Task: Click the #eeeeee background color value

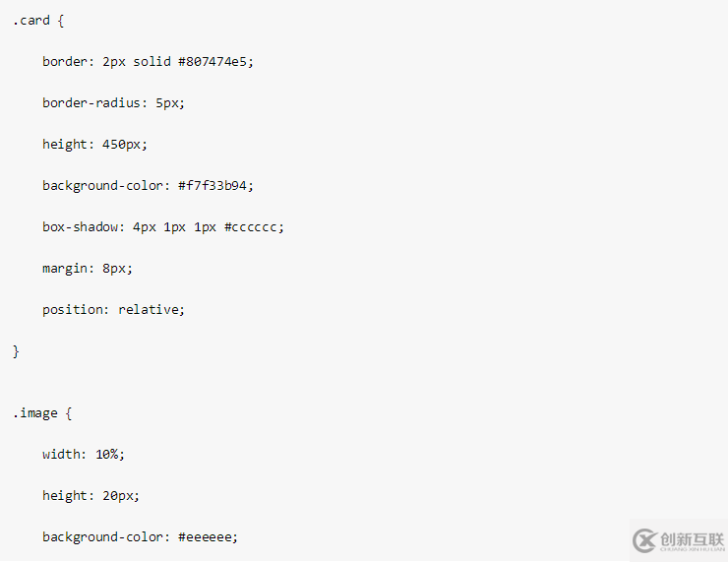Action: pyautogui.click(x=205, y=537)
